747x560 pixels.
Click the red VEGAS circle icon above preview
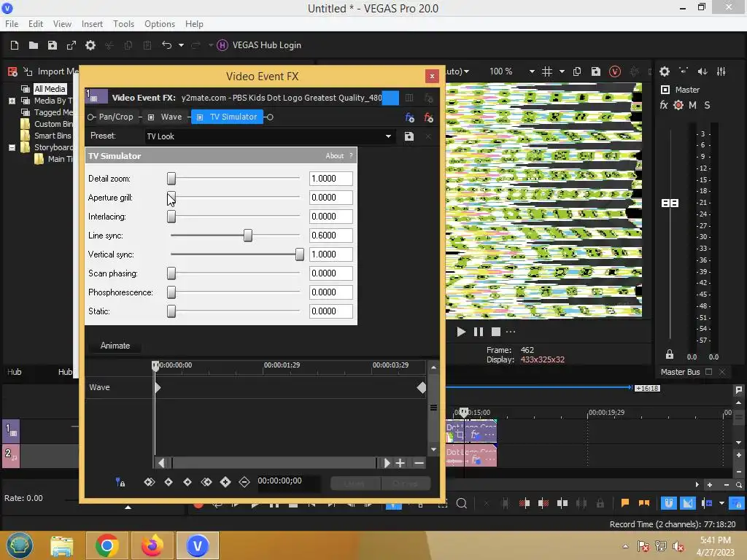click(615, 71)
